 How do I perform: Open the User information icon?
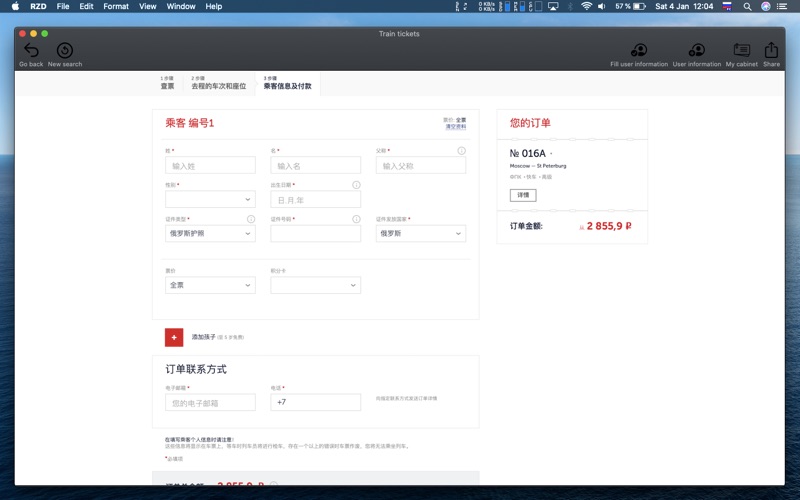click(697, 50)
